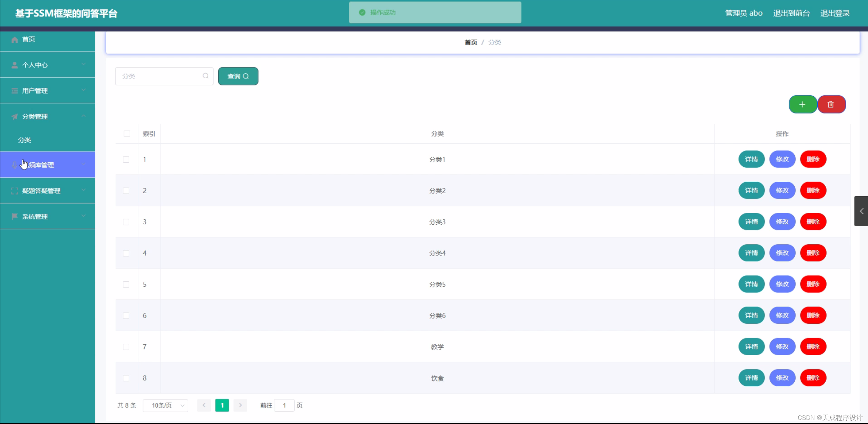Click the red trash bulk-delete button
This screenshot has height=424, width=868.
pos(831,104)
